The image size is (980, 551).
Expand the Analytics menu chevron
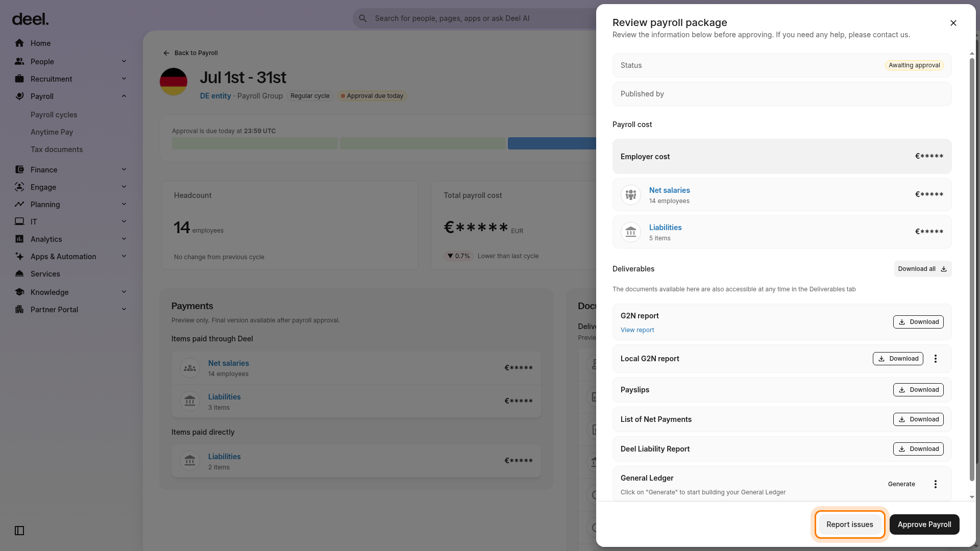click(124, 239)
